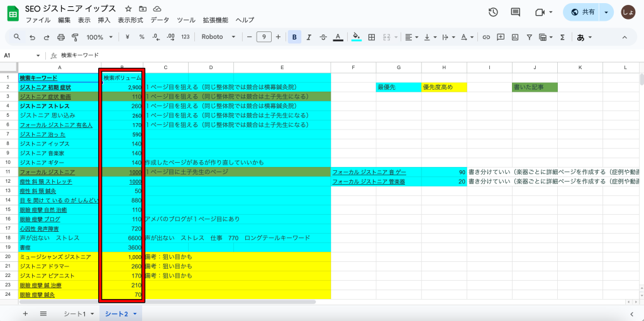The height and width of the screenshot is (321, 644).
Task: Toggle italic formatting button
Action: (309, 37)
